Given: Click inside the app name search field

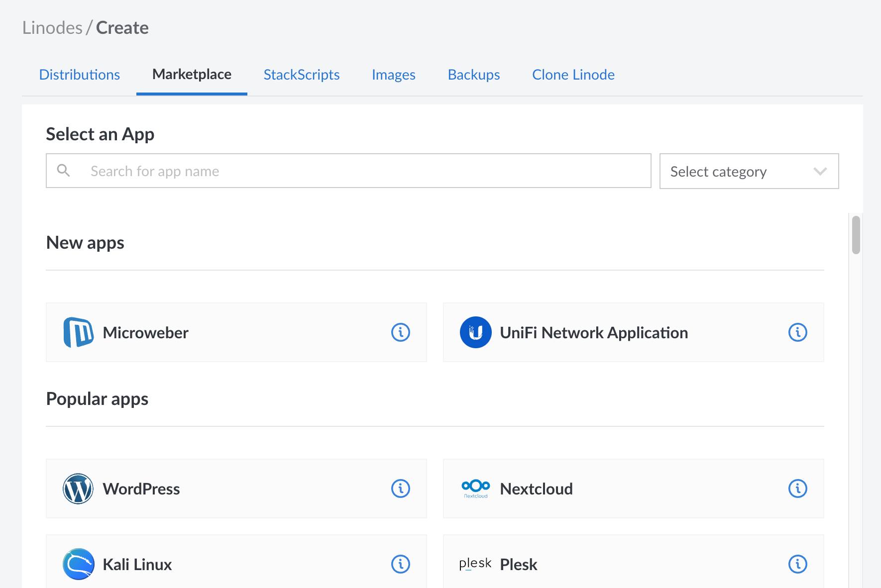Looking at the screenshot, I should coord(299,171).
